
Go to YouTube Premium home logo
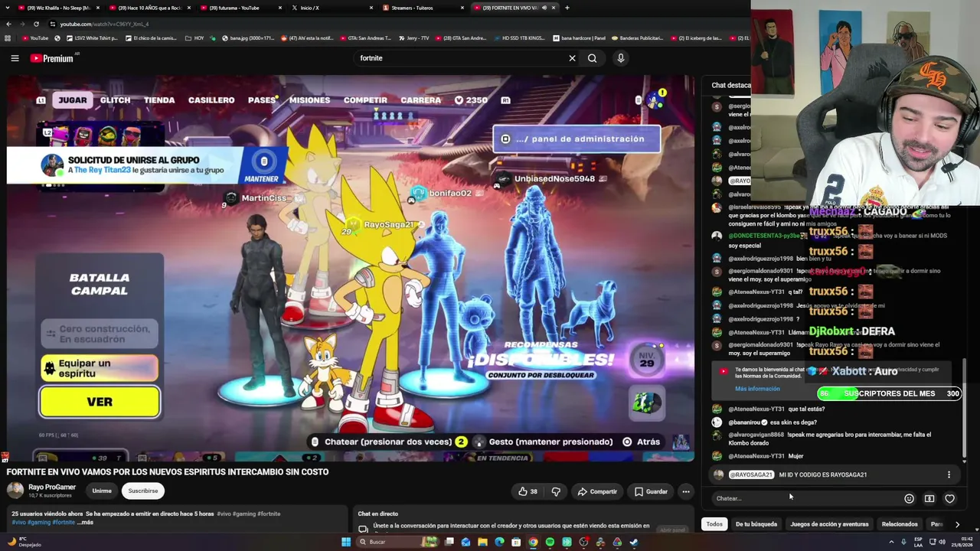[52, 58]
